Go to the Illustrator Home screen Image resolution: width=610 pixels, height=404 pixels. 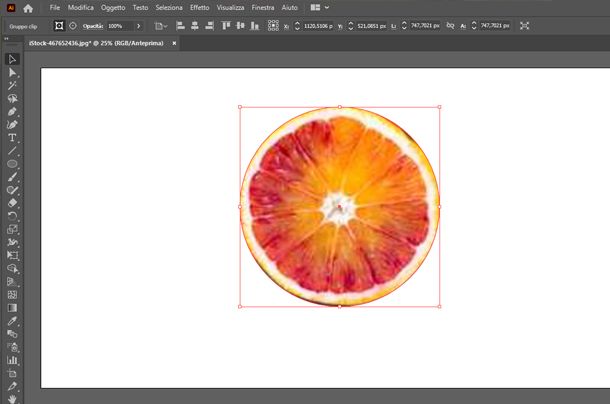(28, 8)
